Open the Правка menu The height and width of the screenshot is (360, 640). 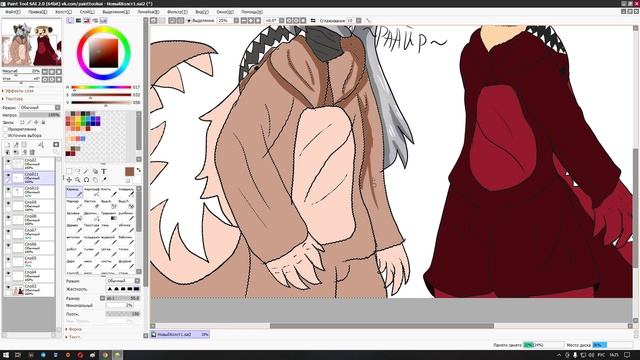38,12
